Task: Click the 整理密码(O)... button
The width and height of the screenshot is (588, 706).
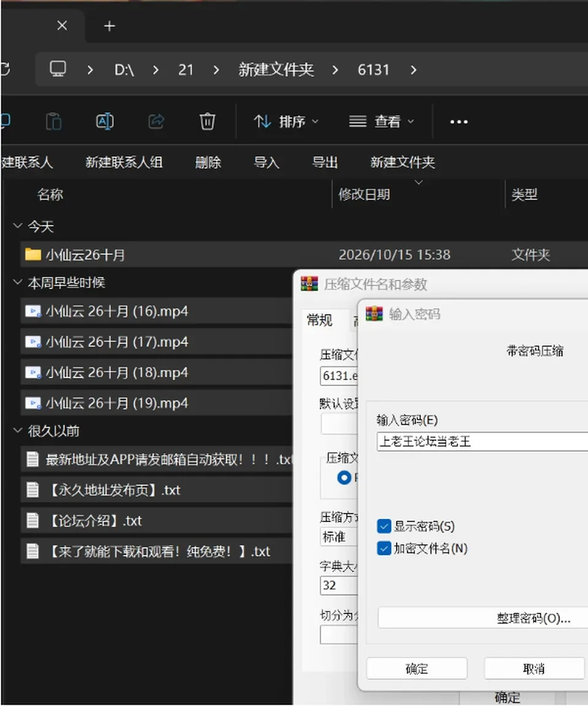Action: [483, 618]
